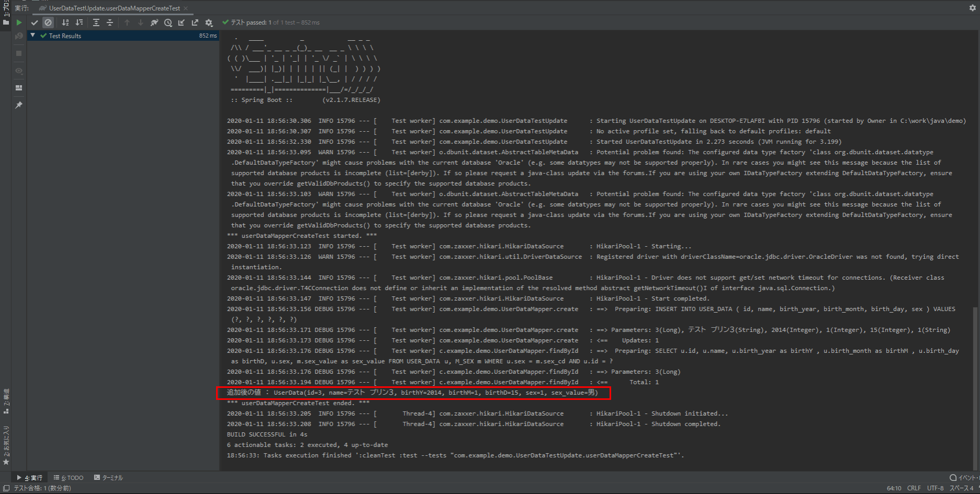The width and height of the screenshot is (980, 494).
Task: Export the test results
Action: 195,22
